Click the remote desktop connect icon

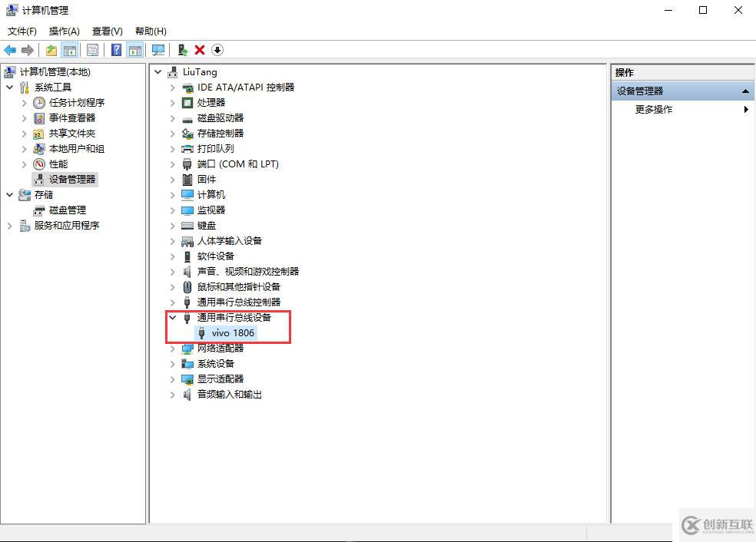pyautogui.click(x=157, y=50)
